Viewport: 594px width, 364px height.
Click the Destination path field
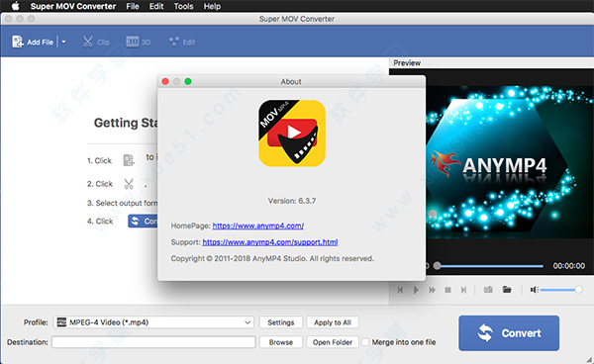[153, 342]
